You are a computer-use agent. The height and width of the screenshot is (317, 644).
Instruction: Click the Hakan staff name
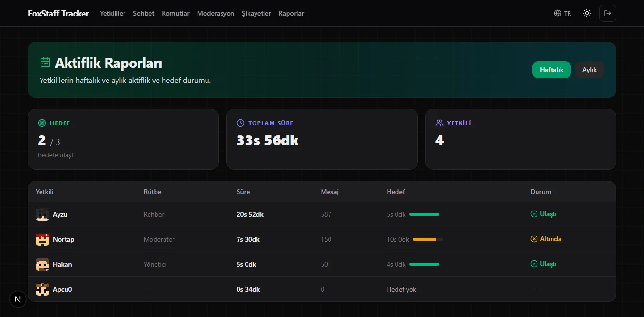point(62,264)
